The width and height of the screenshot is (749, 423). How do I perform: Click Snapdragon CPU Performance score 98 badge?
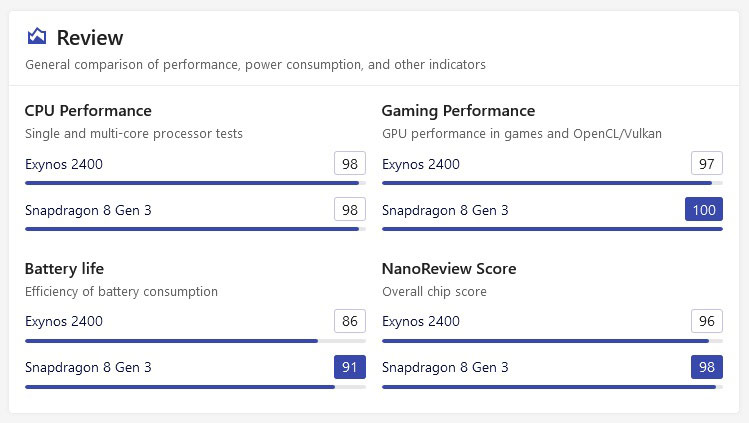[x=350, y=210]
